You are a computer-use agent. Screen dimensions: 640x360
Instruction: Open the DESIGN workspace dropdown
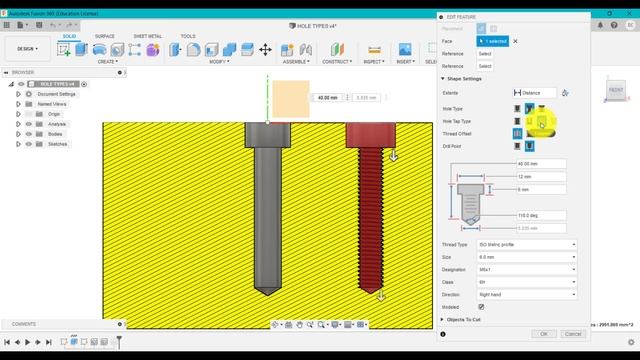pyautogui.click(x=27, y=49)
